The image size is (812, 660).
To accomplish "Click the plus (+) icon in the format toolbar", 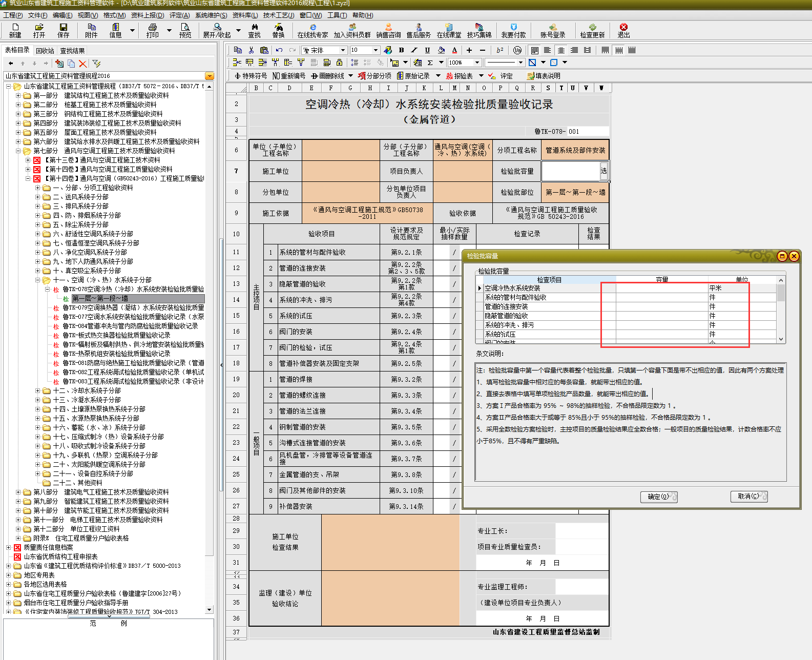I will [x=469, y=50].
